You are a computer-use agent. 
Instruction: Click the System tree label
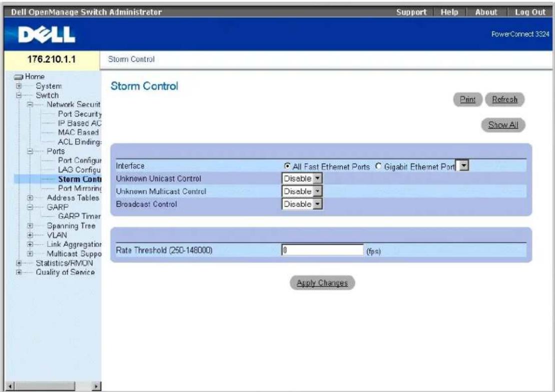(49, 86)
